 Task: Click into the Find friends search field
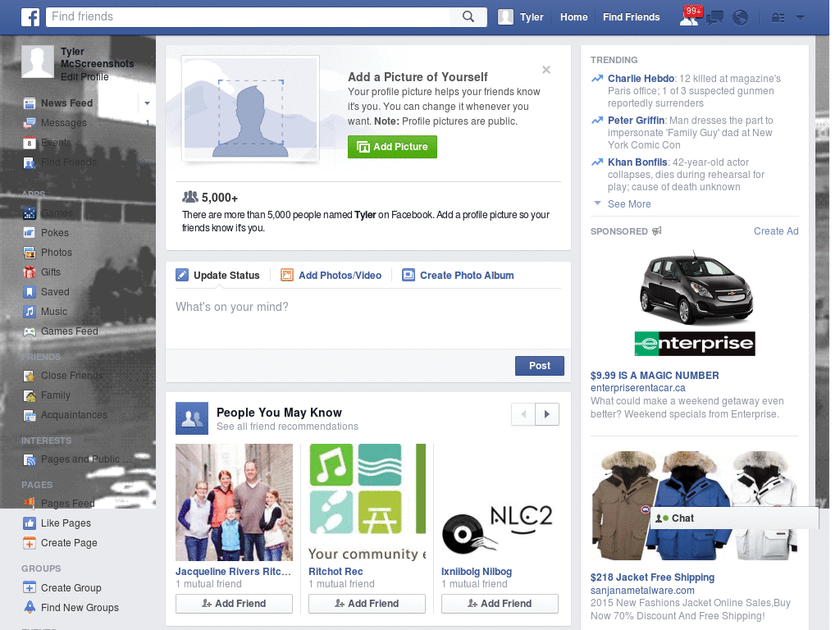pyautogui.click(x=246, y=16)
